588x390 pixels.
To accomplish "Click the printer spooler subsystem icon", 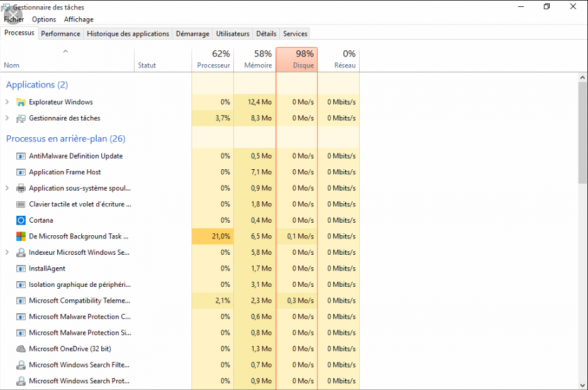I will [21, 188].
